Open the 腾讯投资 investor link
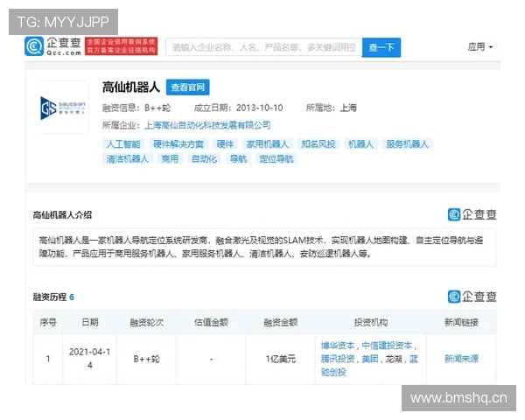The width and height of the screenshot is (525, 420). point(338,359)
